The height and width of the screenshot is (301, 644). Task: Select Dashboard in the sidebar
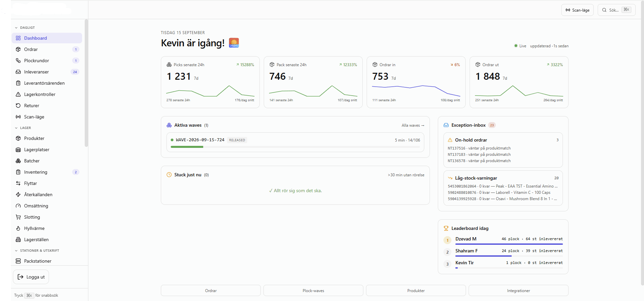[47, 38]
